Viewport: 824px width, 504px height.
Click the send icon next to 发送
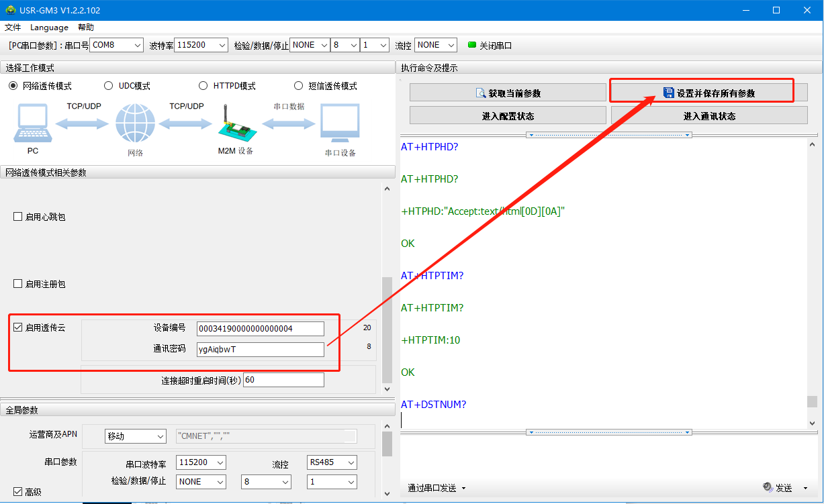pos(768,487)
